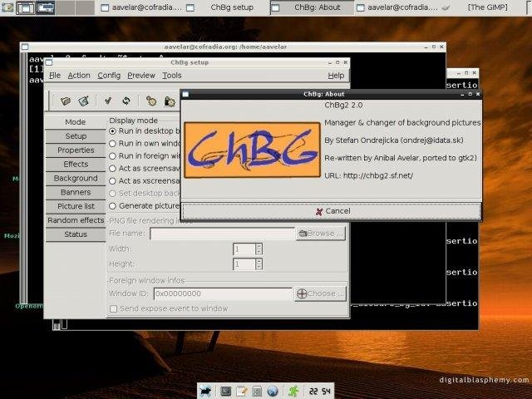Screen dimensions: 532x399
Task: Launch the terminal icon in bottom panel
Action: (x=225, y=392)
